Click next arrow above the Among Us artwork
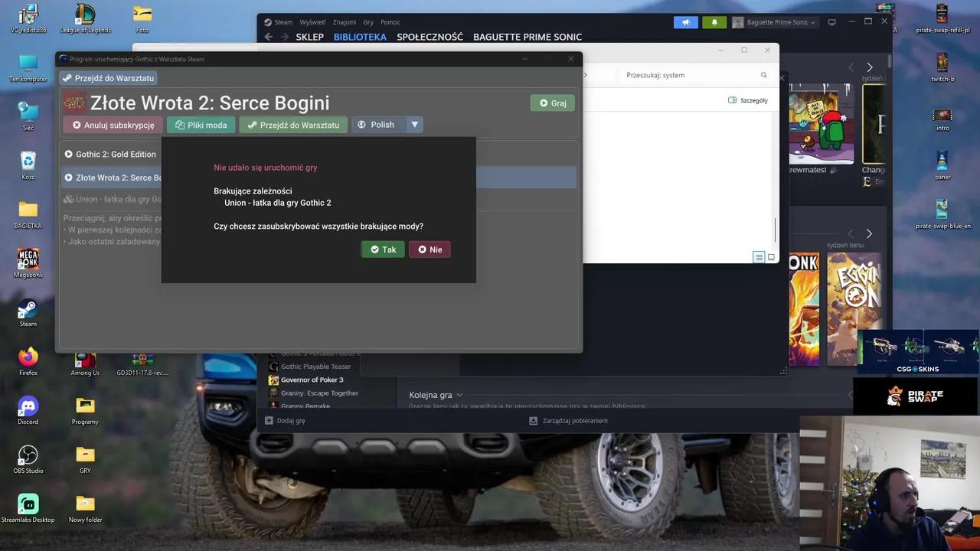 (869, 67)
